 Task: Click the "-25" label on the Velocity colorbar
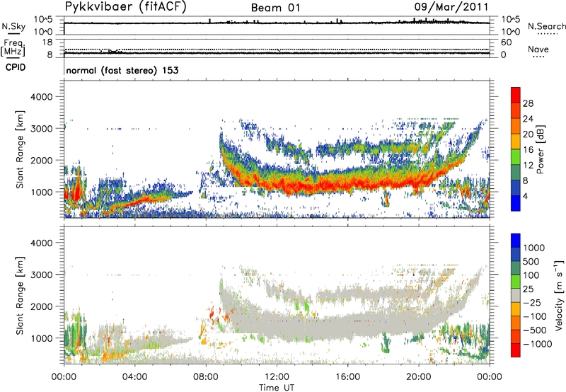point(532,302)
